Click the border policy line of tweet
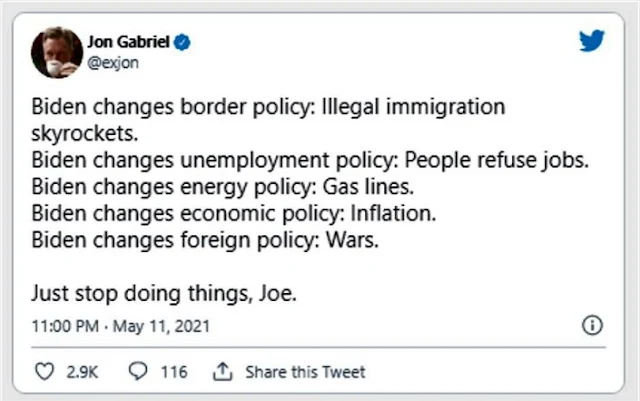The width and height of the screenshot is (640, 401). [268, 107]
